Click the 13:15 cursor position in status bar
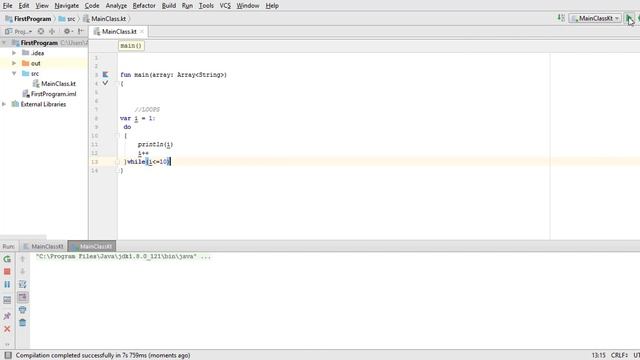640x360 pixels. point(598,355)
